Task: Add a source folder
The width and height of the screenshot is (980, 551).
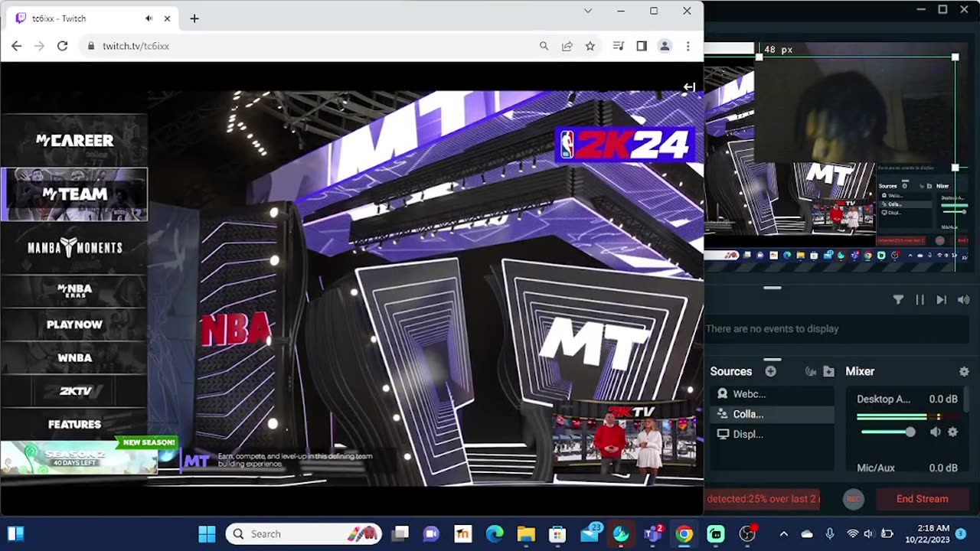Action: (828, 371)
